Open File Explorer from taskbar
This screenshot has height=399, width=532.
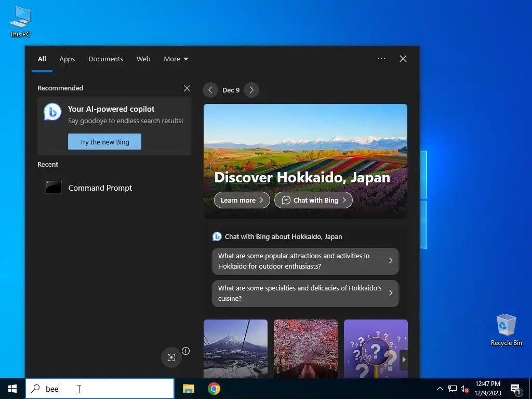coord(188,389)
